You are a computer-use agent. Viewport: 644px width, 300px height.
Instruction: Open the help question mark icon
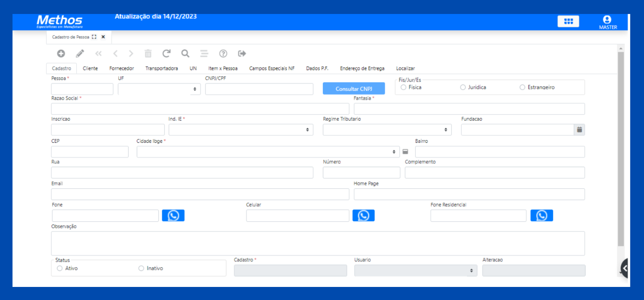point(223,54)
